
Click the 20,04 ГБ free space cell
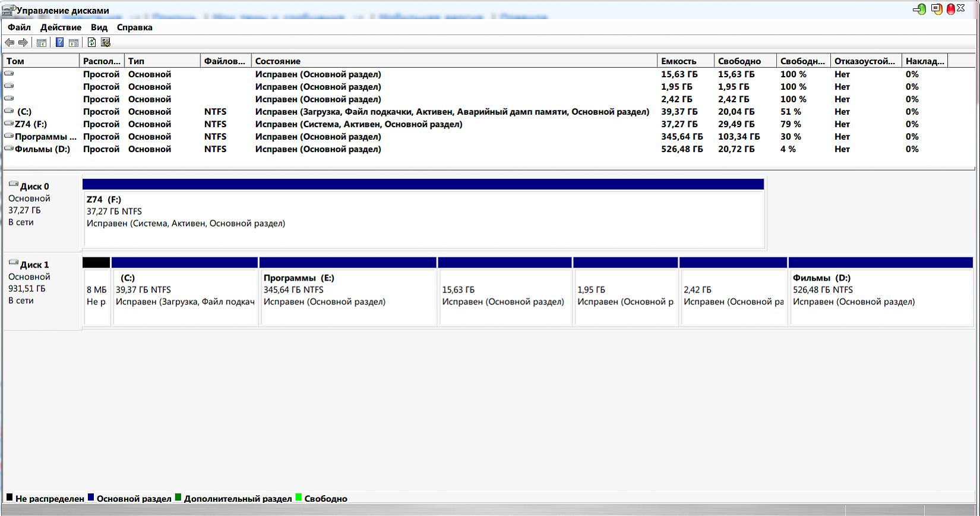tap(736, 112)
